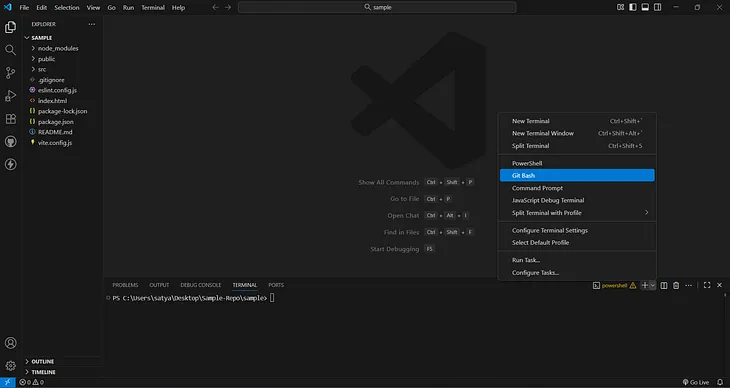The image size is (730, 388).
Task: Show errors and warnings in status bar
Action: click(32, 382)
